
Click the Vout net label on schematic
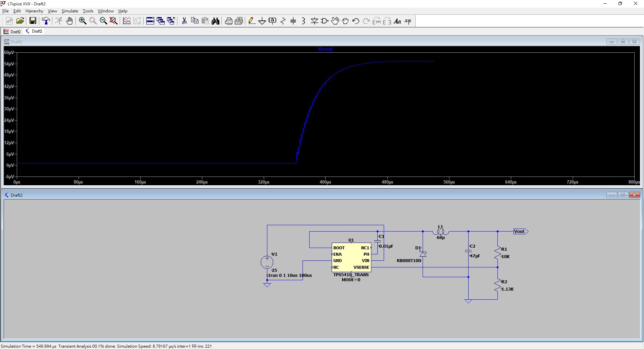[x=520, y=232]
